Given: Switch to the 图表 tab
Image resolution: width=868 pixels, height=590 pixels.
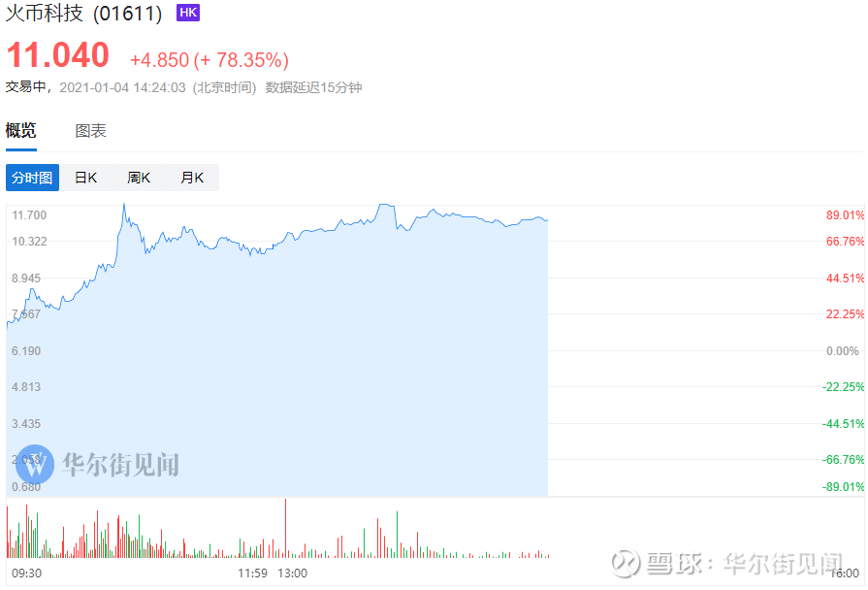Looking at the screenshot, I should click(90, 130).
